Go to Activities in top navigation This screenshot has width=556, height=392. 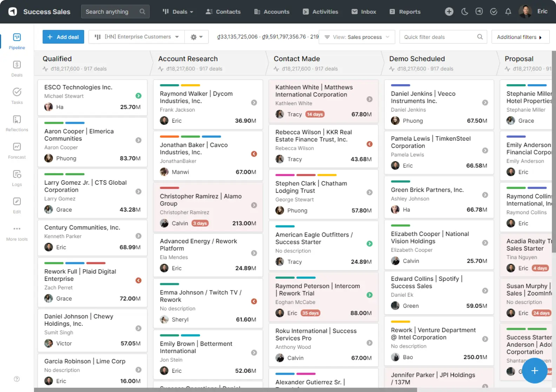tap(320, 12)
